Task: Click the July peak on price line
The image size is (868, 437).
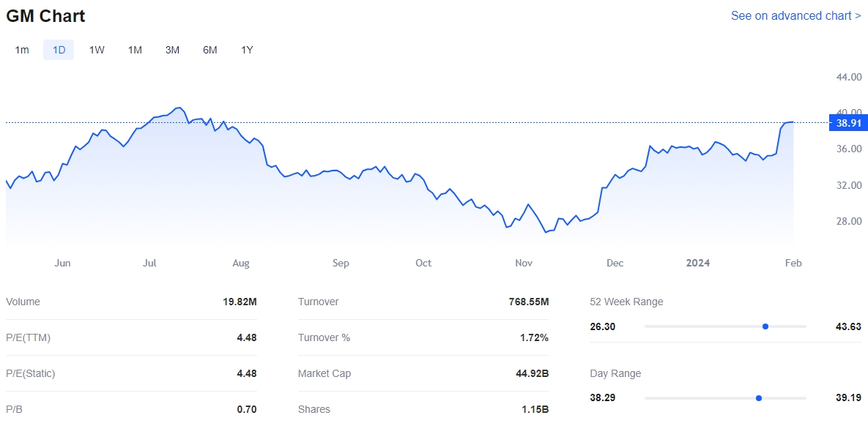Action: pos(178,108)
